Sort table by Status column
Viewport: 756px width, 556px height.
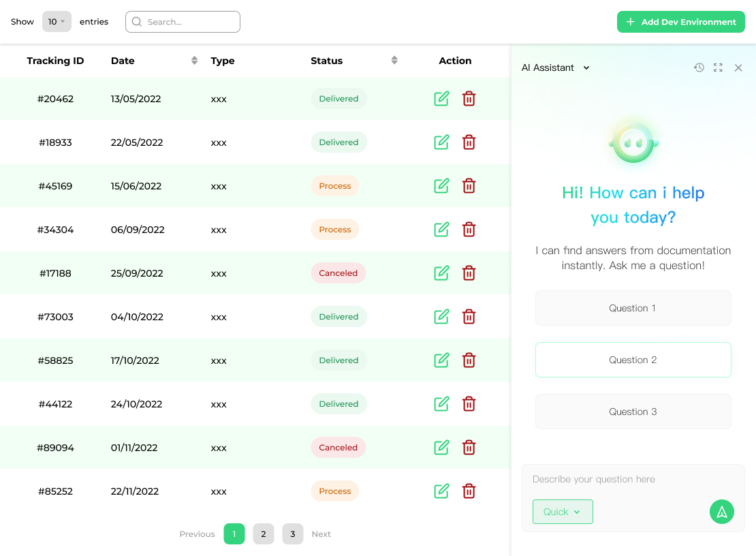[394, 61]
